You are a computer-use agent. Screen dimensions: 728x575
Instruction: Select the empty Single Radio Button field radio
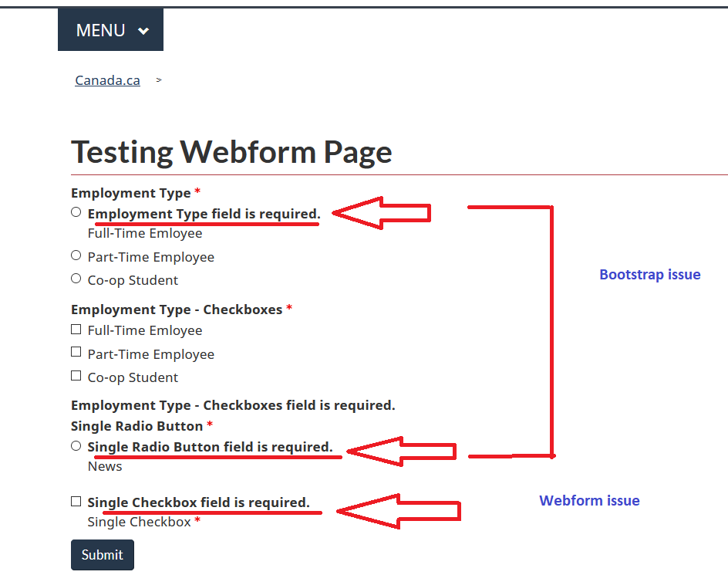coord(76,445)
